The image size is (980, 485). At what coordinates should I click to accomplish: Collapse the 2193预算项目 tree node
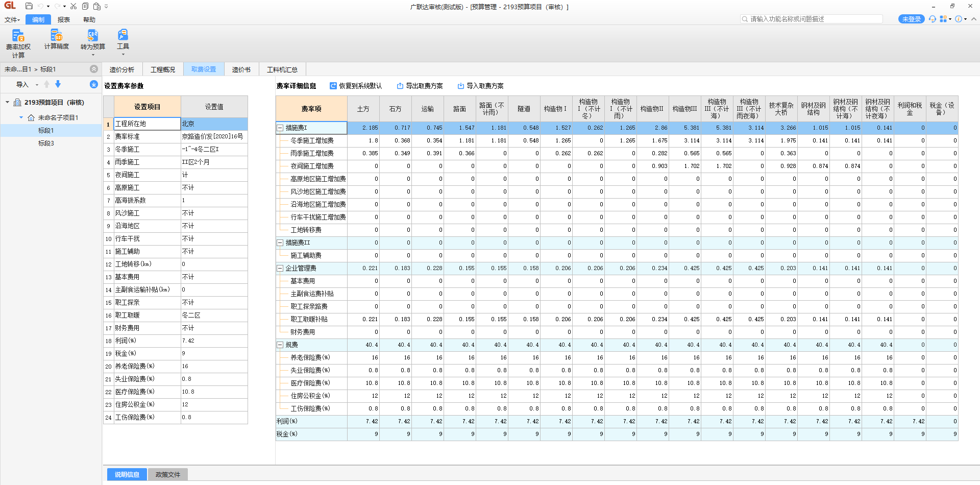pos(8,102)
